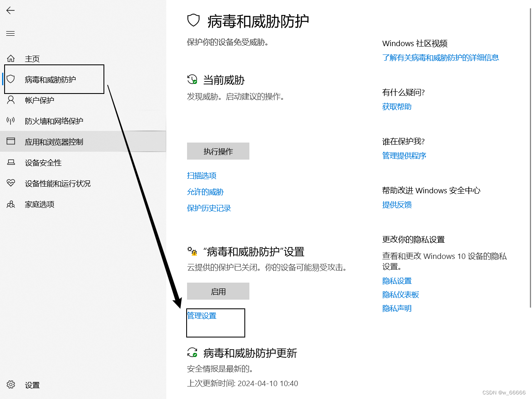Open 帐户保护 section
Viewport: 532px width, 399px height.
coord(83,100)
